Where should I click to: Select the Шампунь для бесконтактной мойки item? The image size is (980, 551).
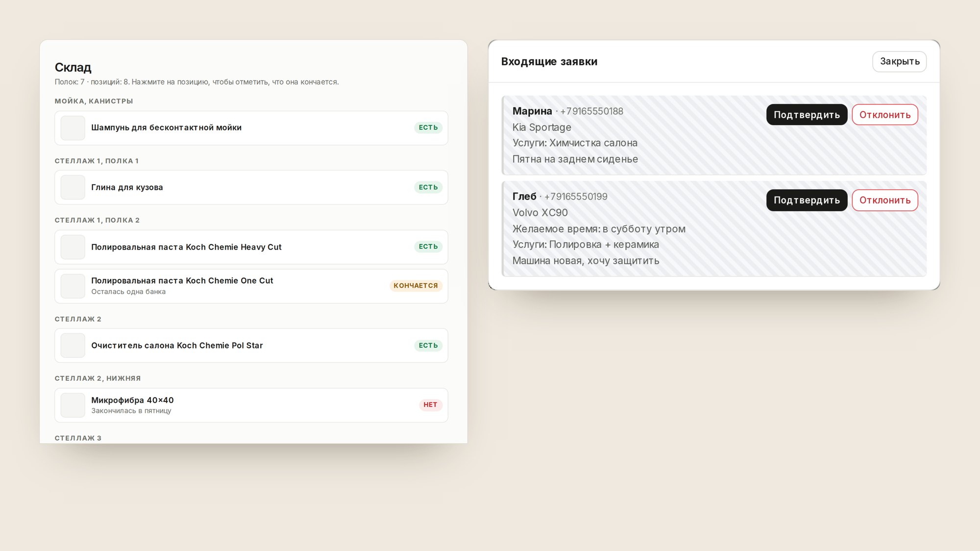coord(251,128)
